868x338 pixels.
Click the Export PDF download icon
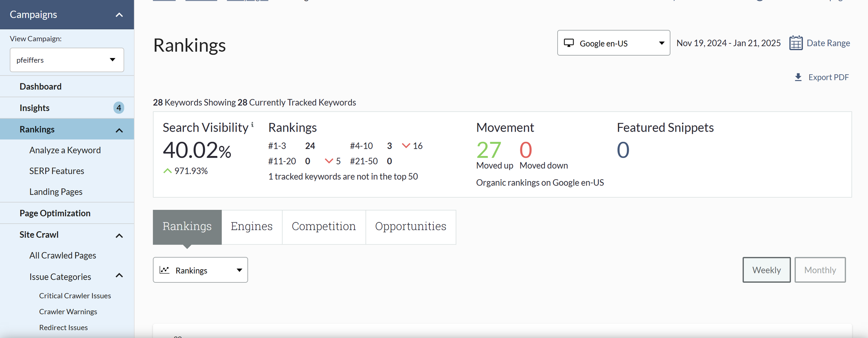[798, 77]
